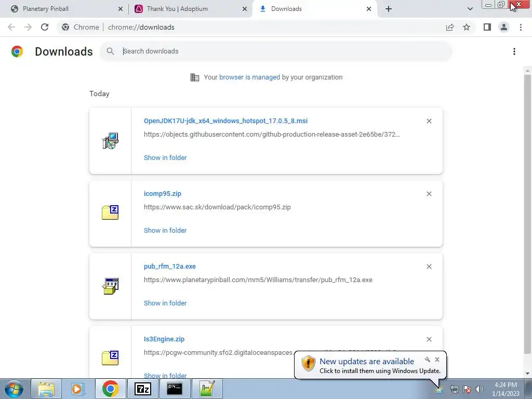Image resolution: width=532 pixels, height=399 pixels.
Task: Click the Chrome taskbar icon
Action: [110, 389]
